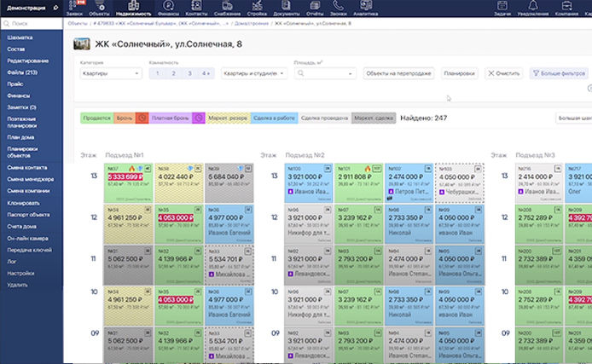Toggle the 2-room filter

click(x=174, y=73)
